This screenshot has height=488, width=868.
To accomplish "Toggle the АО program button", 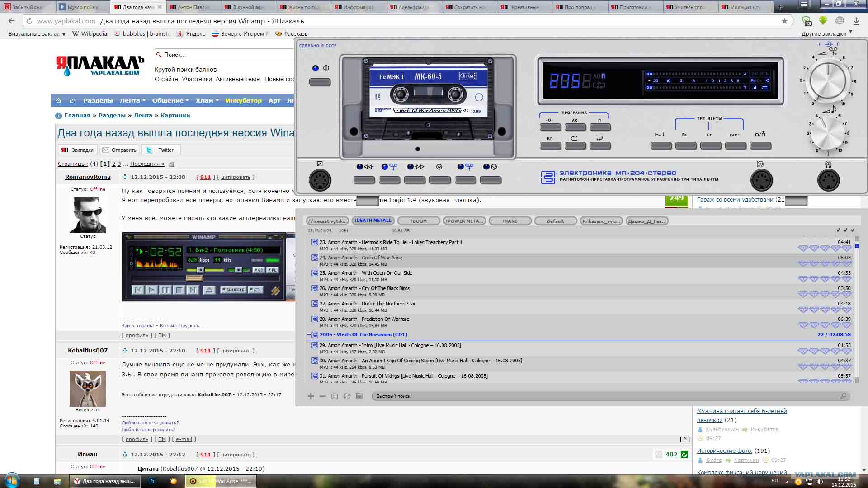I will point(575,127).
